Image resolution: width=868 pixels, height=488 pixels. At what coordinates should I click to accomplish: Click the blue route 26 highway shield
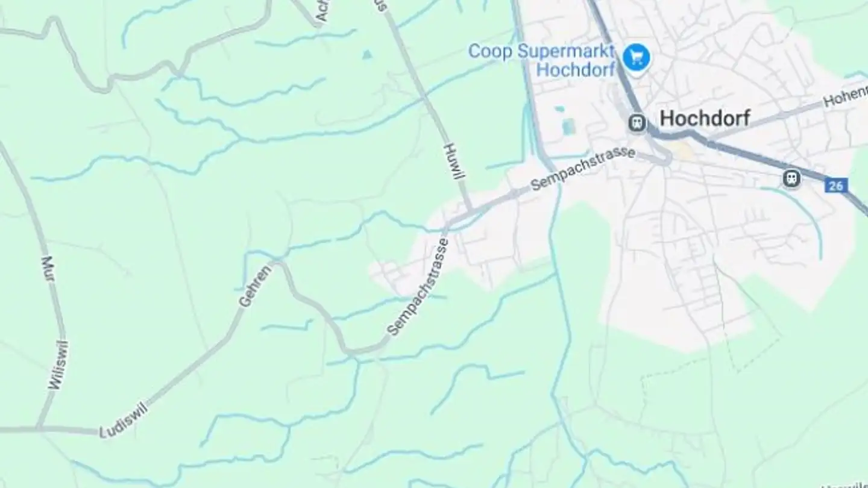[x=836, y=186]
